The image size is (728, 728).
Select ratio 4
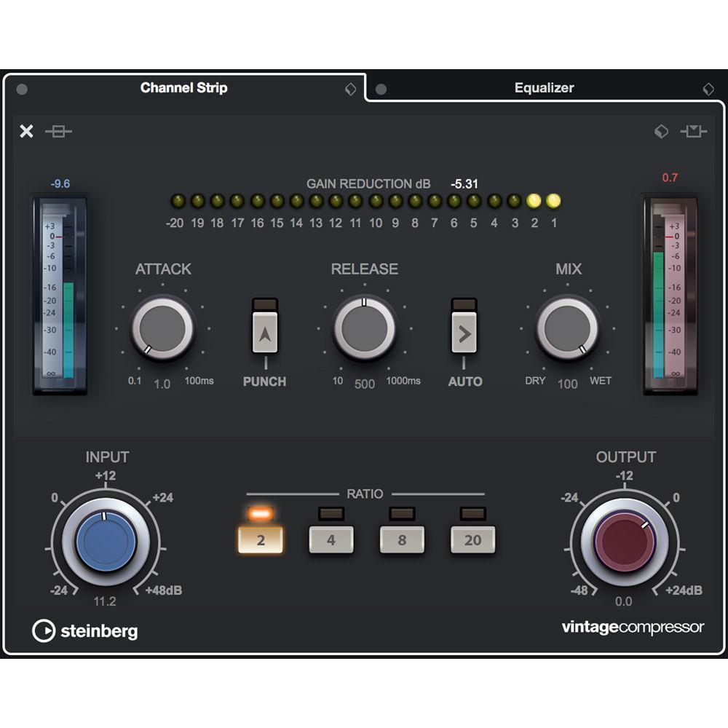[x=331, y=539]
